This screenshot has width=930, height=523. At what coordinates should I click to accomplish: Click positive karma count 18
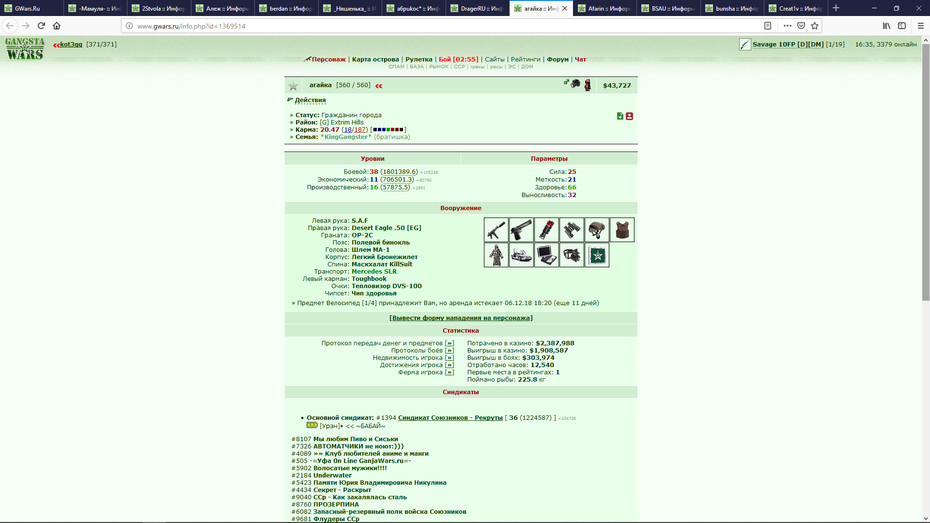click(348, 129)
